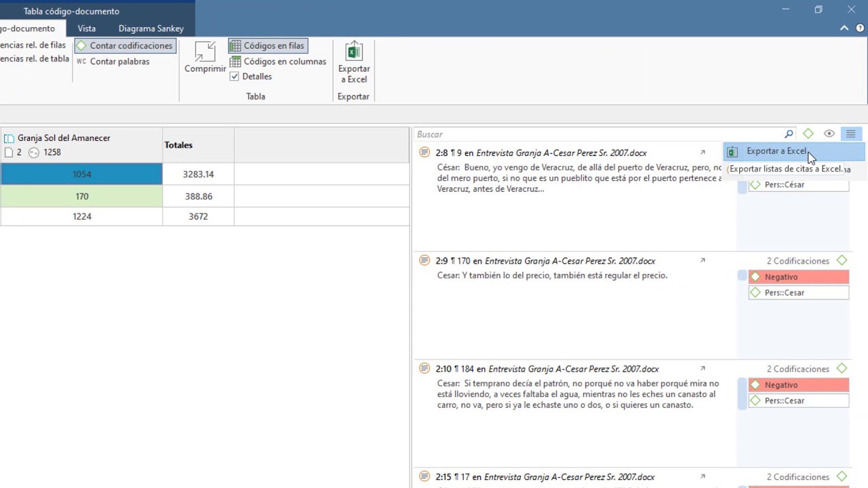Click the WC word count icon
Viewport: 868px width, 488px height.
81,61
